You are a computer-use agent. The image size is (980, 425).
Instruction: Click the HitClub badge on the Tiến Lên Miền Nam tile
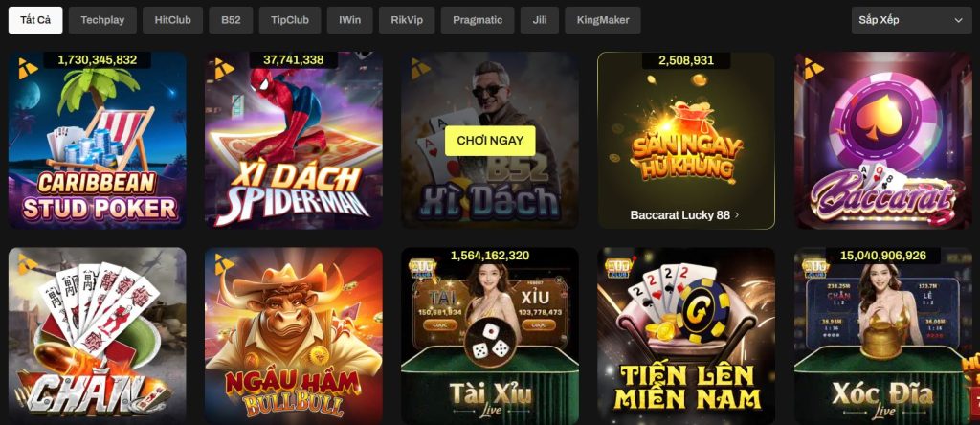pos(616,266)
